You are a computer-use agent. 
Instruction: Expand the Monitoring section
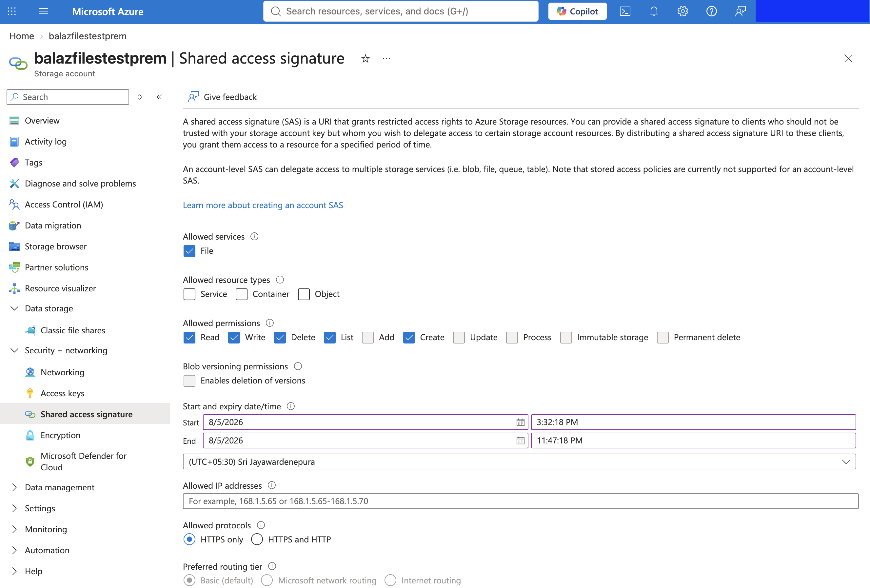(14, 529)
